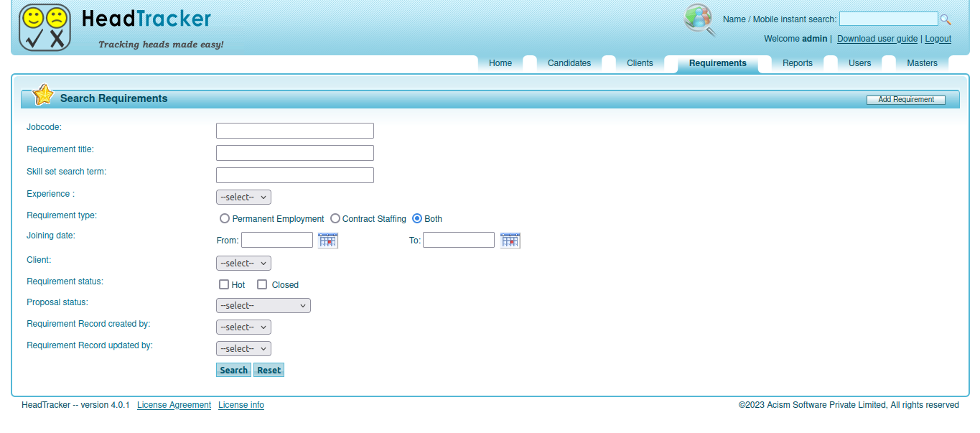Image resolution: width=980 pixels, height=433 pixels.
Task: Open the Joining date To calendar picker
Action: [x=510, y=240]
